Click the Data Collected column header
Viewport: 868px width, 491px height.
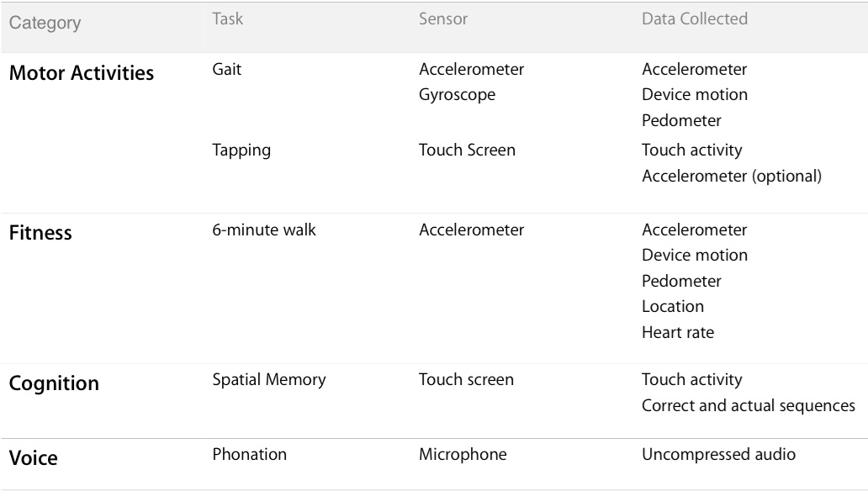point(694,18)
